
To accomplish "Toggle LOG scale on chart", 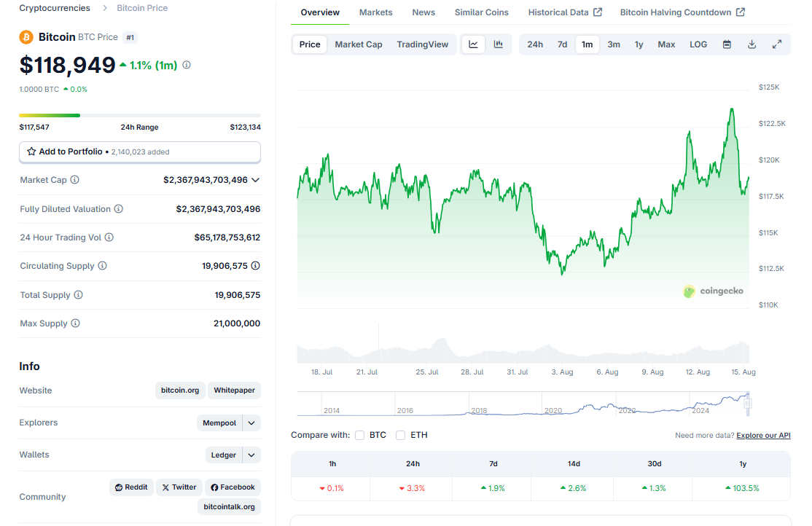I will [x=698, y=44].
